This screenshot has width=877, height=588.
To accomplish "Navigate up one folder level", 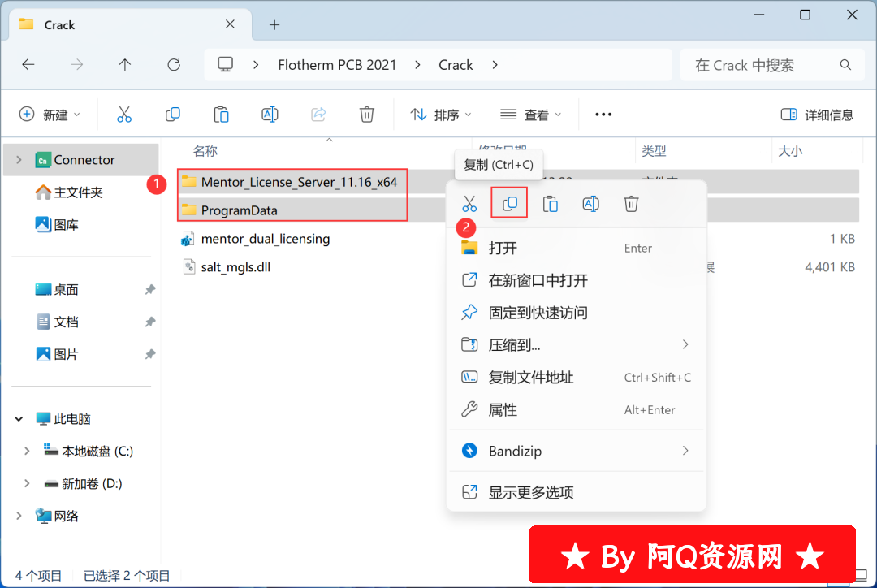I will pyautogui.click(x=125, y=65).
